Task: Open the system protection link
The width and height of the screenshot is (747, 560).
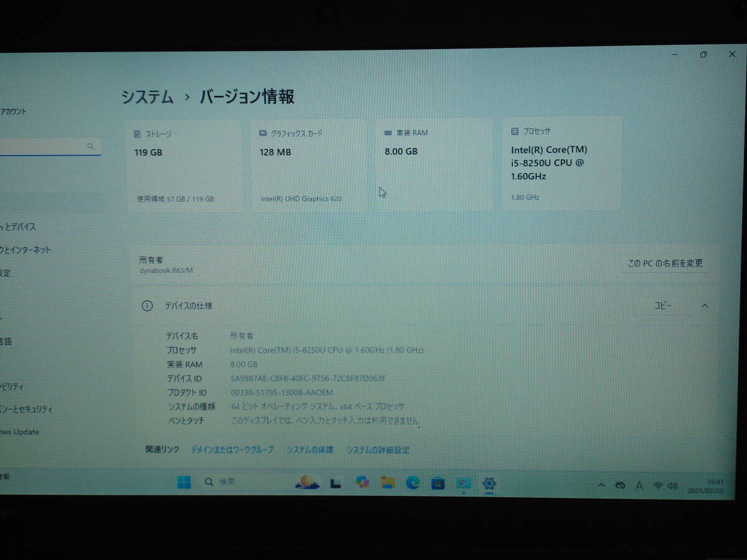Action: 309,449
